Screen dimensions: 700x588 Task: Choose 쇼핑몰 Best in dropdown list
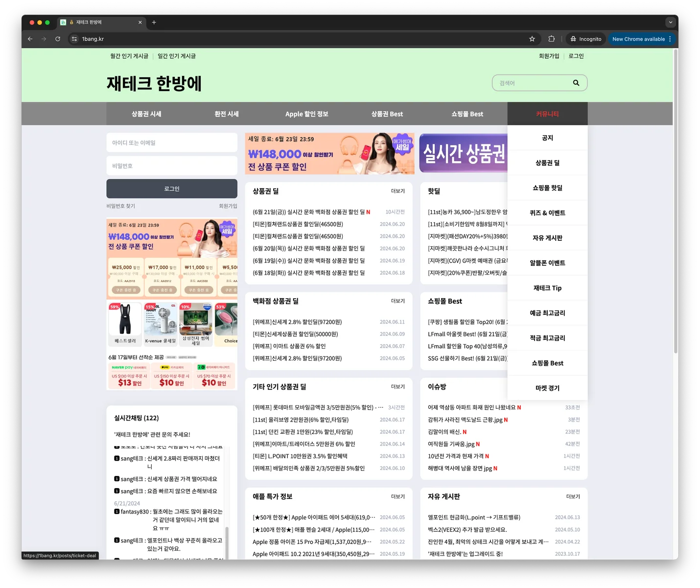click(x=547, y=363)
